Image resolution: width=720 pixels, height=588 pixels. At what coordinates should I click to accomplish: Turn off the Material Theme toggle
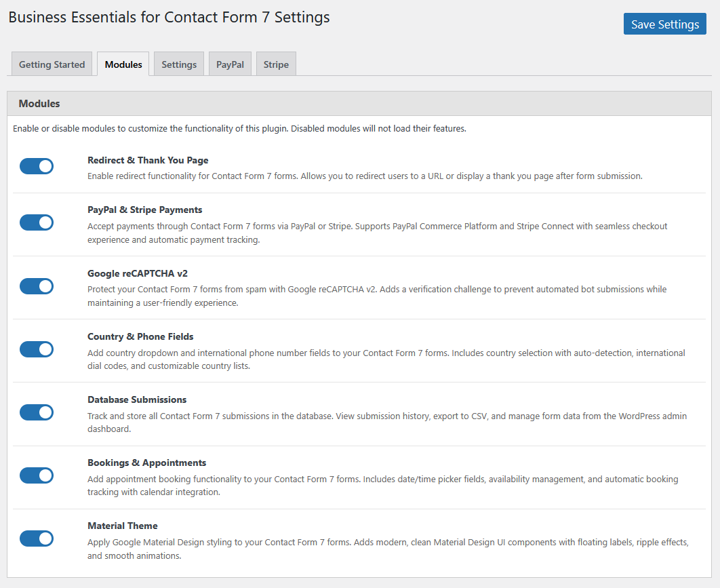(37, 538)
